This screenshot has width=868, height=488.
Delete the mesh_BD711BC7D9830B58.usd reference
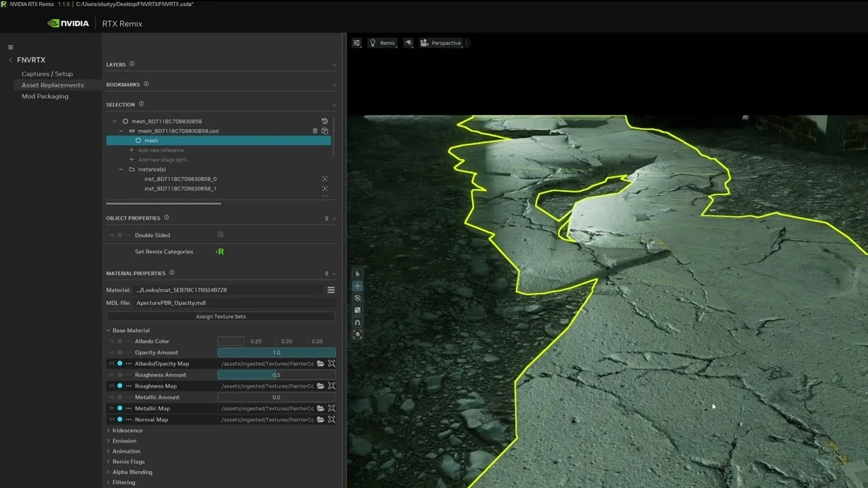[315, 131]
